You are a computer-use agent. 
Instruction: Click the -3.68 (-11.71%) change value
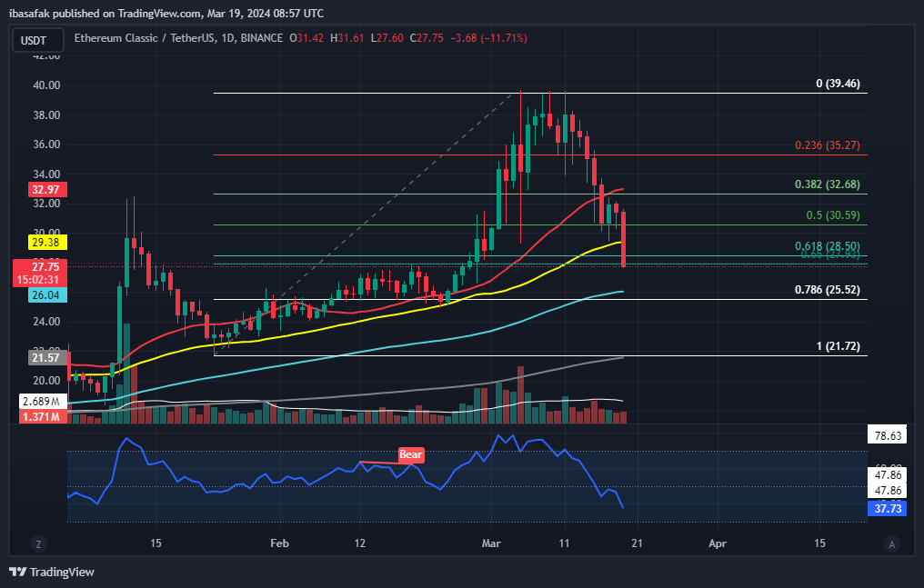click(488, 38)
